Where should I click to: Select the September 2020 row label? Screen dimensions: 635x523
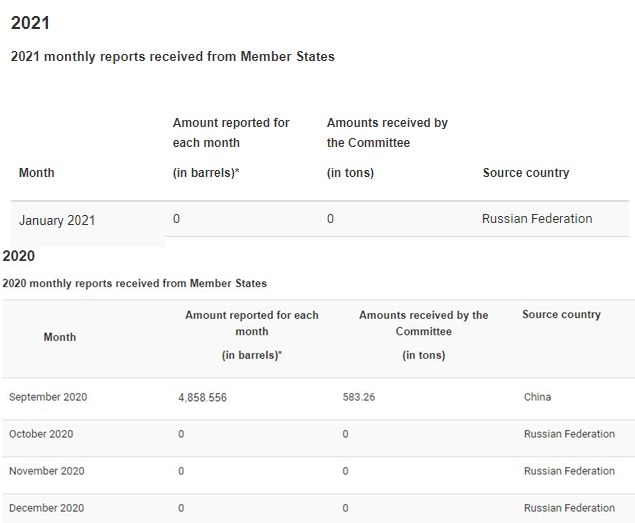pyautogui.click(x=48, y=397)
